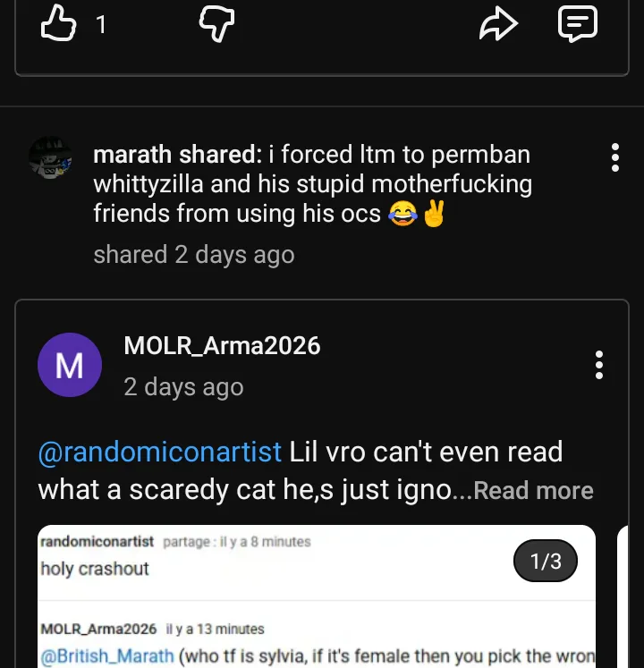Open marath's profile avatar

[51, 160]
